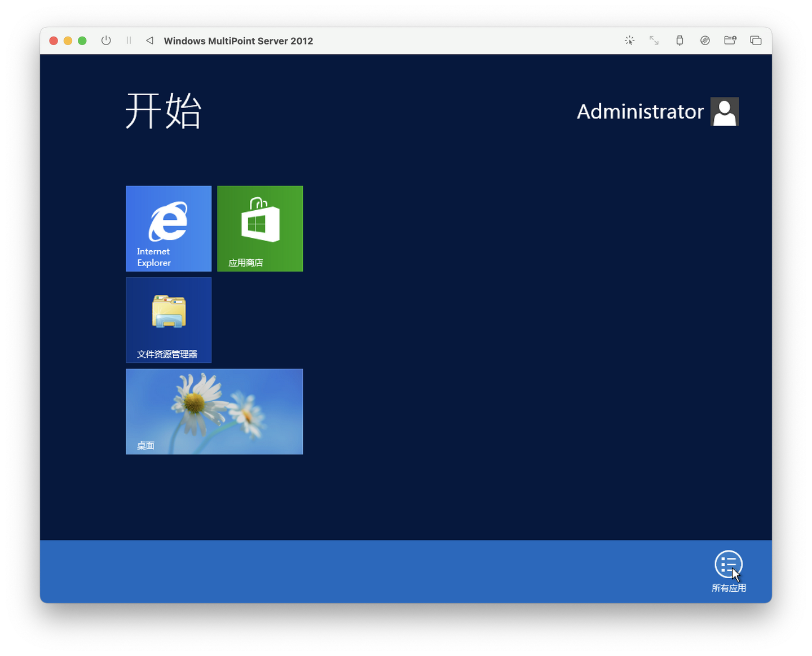Open the shared folder icon in toolbar
Image resolution: width=812 pixels, height=656 pixels.
(x=730, y=41)
